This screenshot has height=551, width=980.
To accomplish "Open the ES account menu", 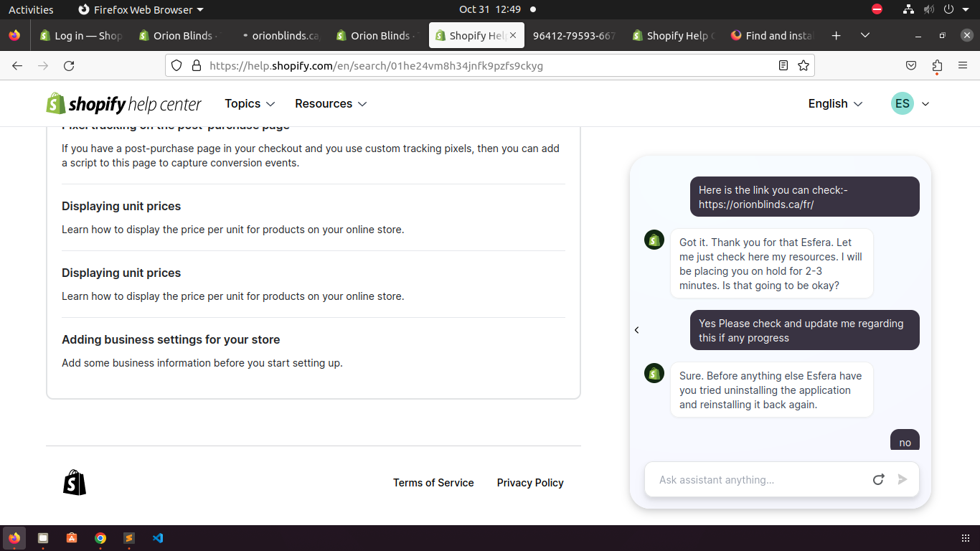I will tap(910, 104).
